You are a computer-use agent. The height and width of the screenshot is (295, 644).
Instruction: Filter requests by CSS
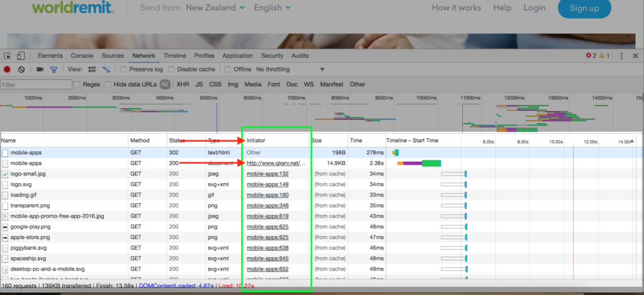[x=215, y=84]
